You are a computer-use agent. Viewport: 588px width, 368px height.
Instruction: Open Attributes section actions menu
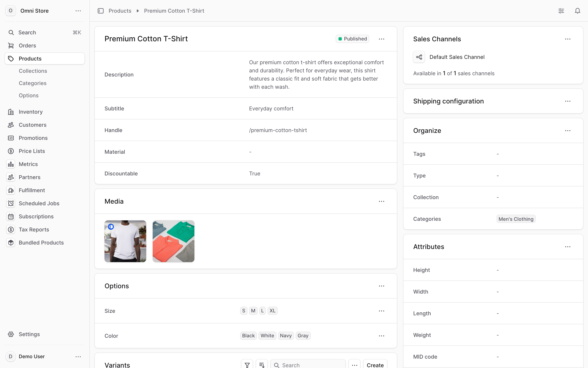(x=568, y=247)
